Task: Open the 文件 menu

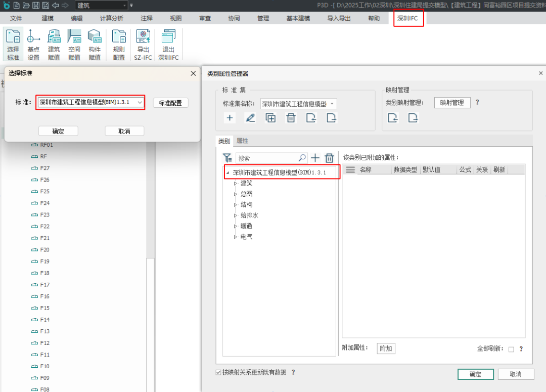Action: point(16,18)
